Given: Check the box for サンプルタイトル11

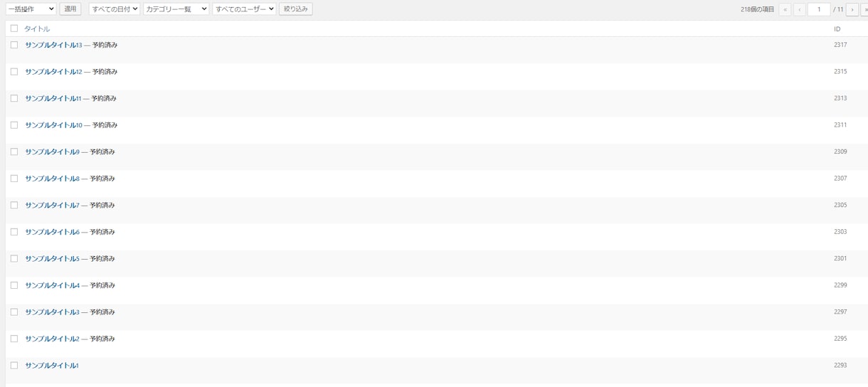Looking at the screenshot, I should [14, 98].
